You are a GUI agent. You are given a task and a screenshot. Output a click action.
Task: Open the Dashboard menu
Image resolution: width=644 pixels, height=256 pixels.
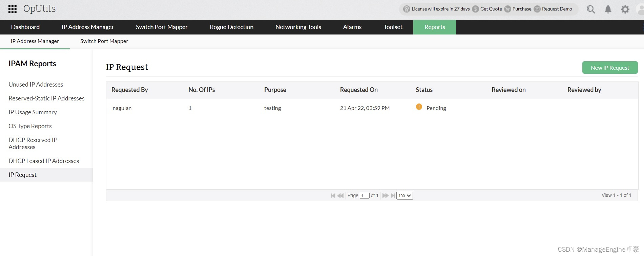point(25,27)
